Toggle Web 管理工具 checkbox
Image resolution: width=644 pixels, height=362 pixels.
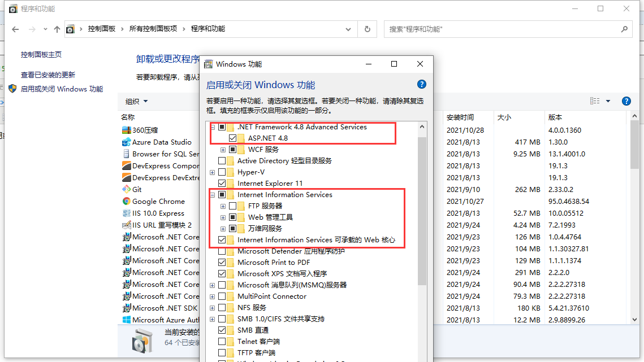tap(232, 217)
